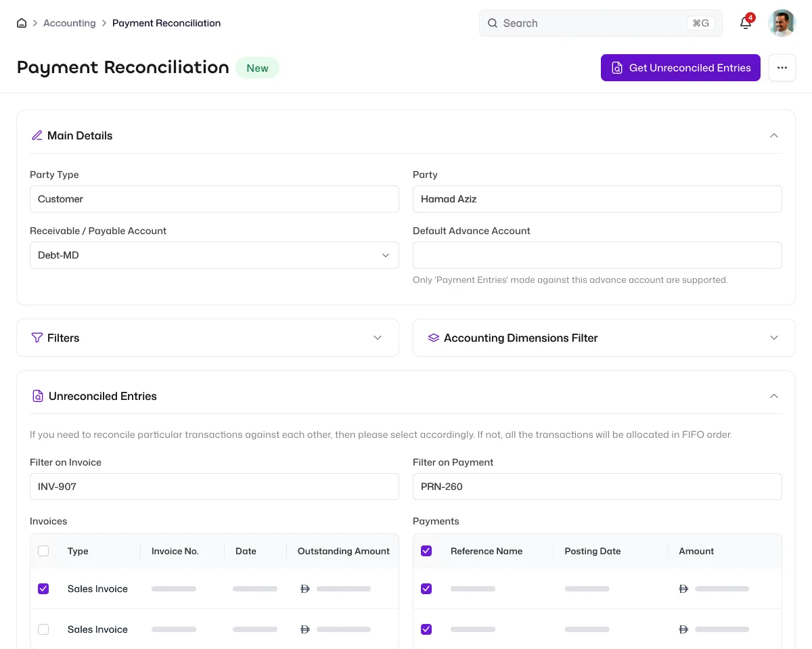Click the Filter on Payment field
Screen dimensions: 812x649
click(x=597, y=487)
